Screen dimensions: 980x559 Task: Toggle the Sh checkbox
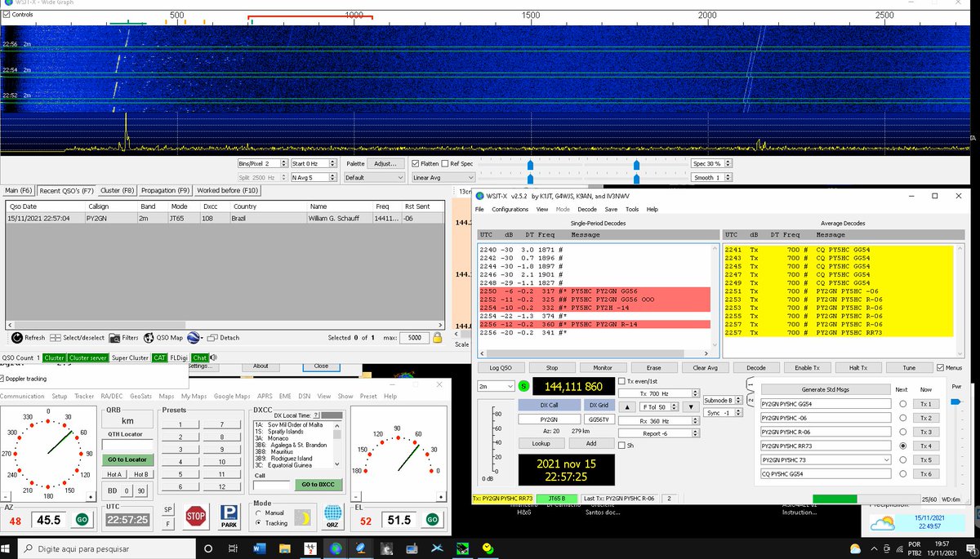tap(621, 446)
